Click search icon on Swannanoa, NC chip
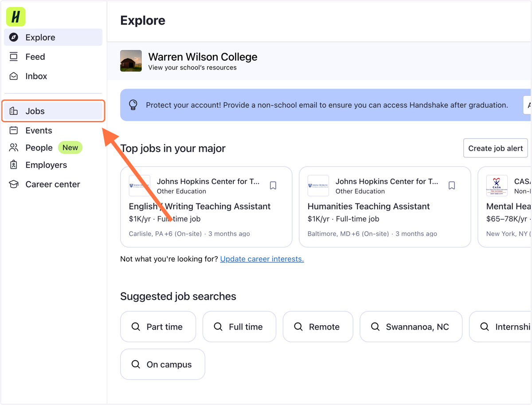Screen dimensions: 532x405 [x=375, y=327]
